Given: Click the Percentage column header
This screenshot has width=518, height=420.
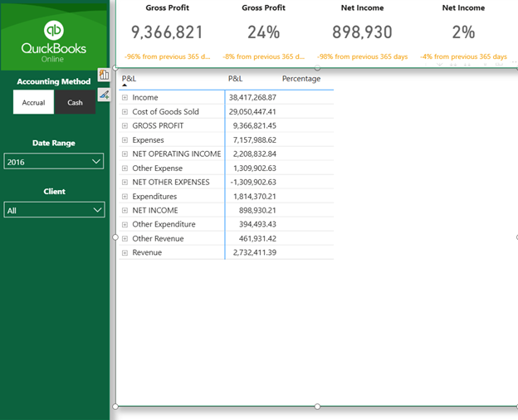Looking at the screenshot, I should pyautogui.click(x=301, y=79).
